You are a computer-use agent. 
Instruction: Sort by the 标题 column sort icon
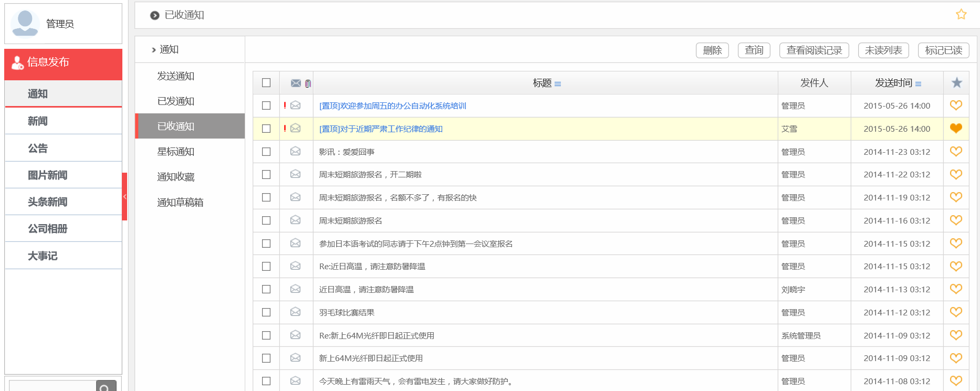point(558,84)
